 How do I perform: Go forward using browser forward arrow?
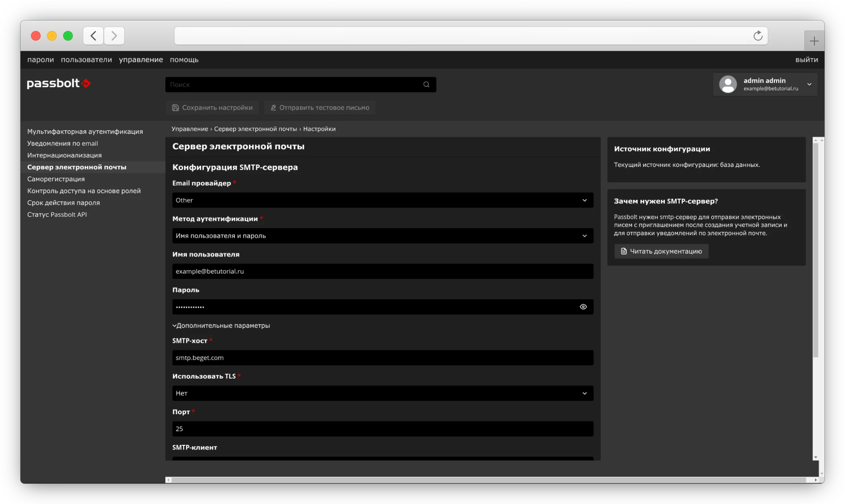click(114, 36)
